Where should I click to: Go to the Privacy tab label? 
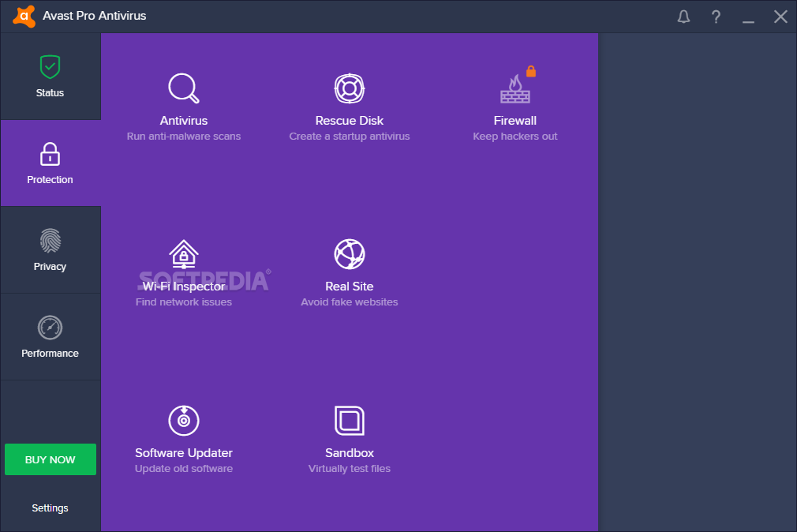point(50,267)
